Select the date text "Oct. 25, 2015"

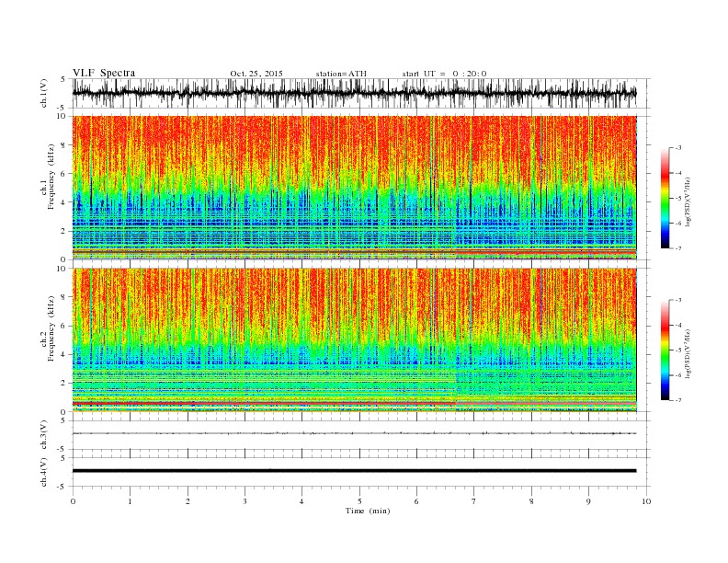[x=256, y=74]
